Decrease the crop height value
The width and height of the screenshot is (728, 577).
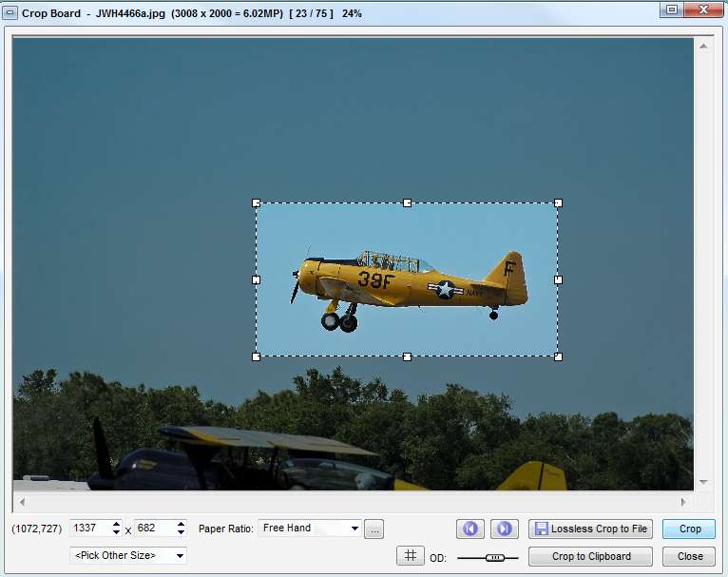(x=182, y=532)
